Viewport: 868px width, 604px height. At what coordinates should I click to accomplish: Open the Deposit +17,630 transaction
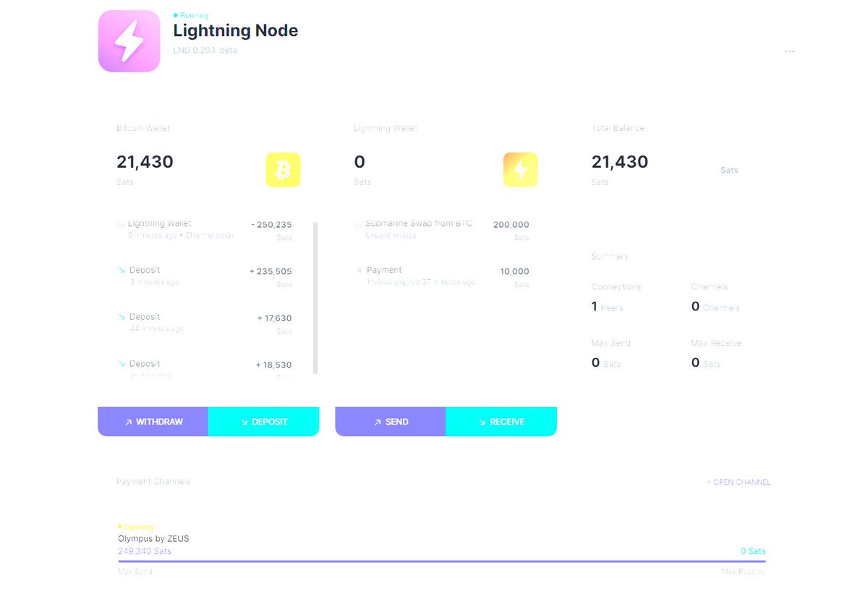205,323
